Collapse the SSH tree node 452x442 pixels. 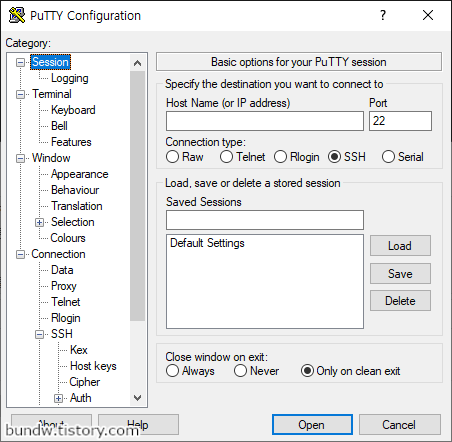[39, 334]
